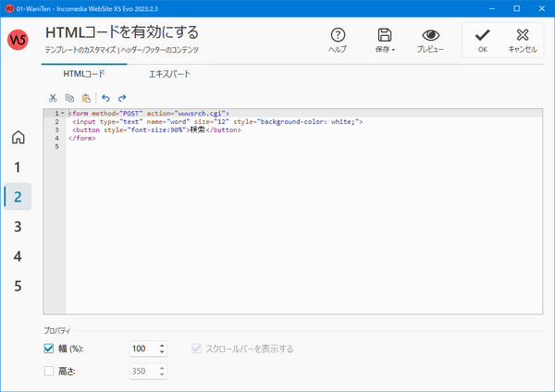This screenshot has height=392, width=555.
Task: Increase height with the up stepper arrow
Action: [162, 368]
